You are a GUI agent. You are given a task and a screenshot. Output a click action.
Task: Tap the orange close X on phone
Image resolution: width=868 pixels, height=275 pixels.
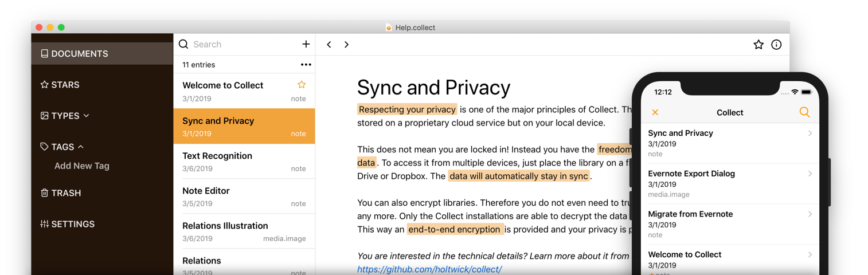tap(655, 112)
